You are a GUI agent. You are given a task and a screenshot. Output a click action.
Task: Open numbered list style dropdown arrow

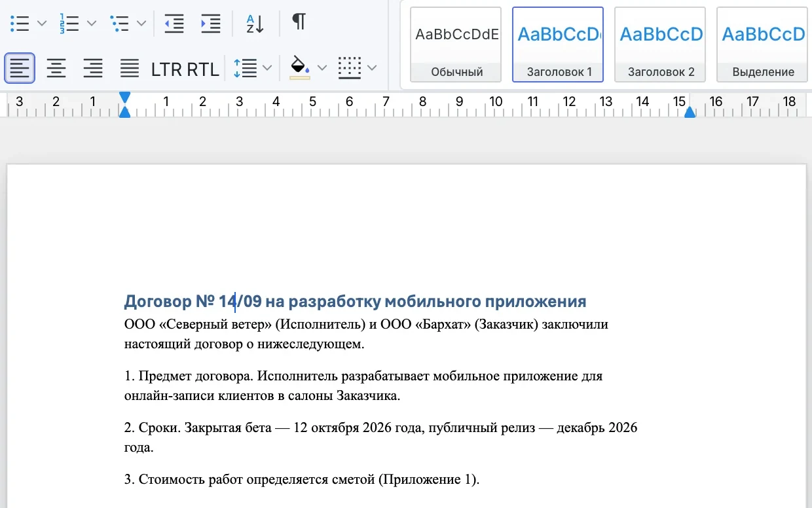92,24
